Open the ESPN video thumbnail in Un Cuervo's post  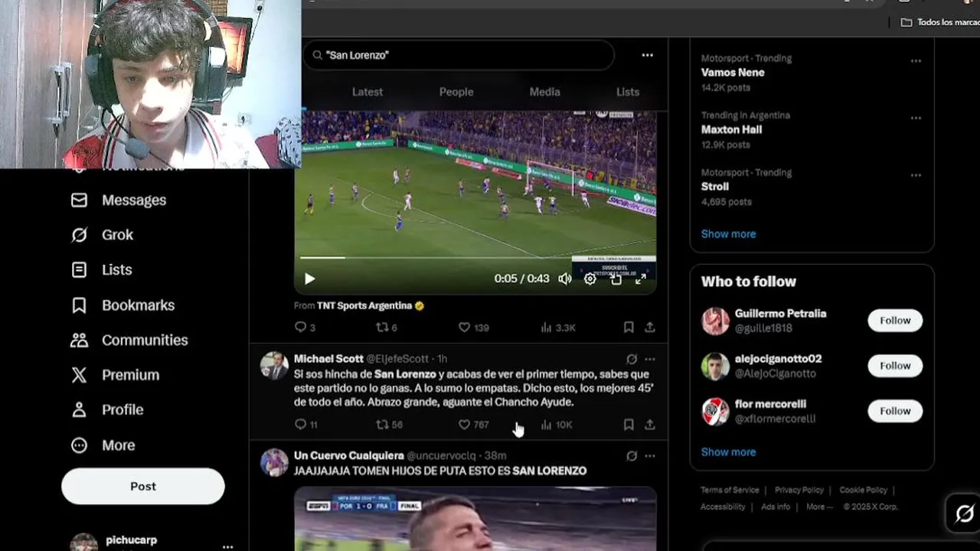(x=475, y=519)
